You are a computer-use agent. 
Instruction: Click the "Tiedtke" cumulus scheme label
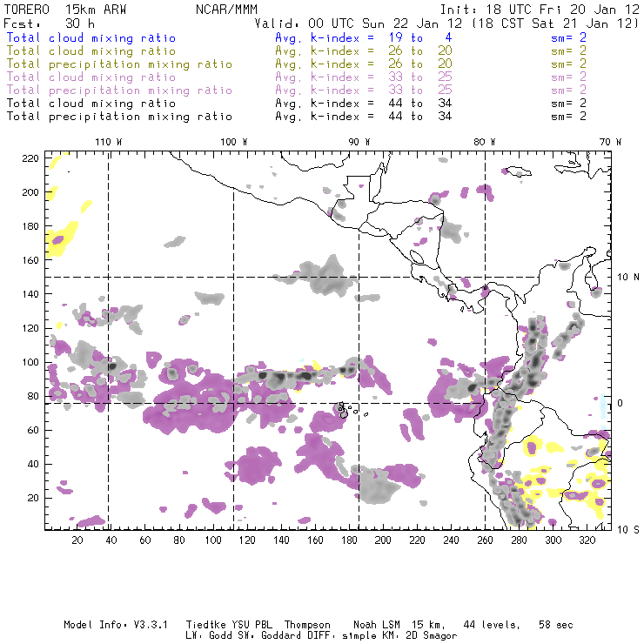(x=205, y=625)
